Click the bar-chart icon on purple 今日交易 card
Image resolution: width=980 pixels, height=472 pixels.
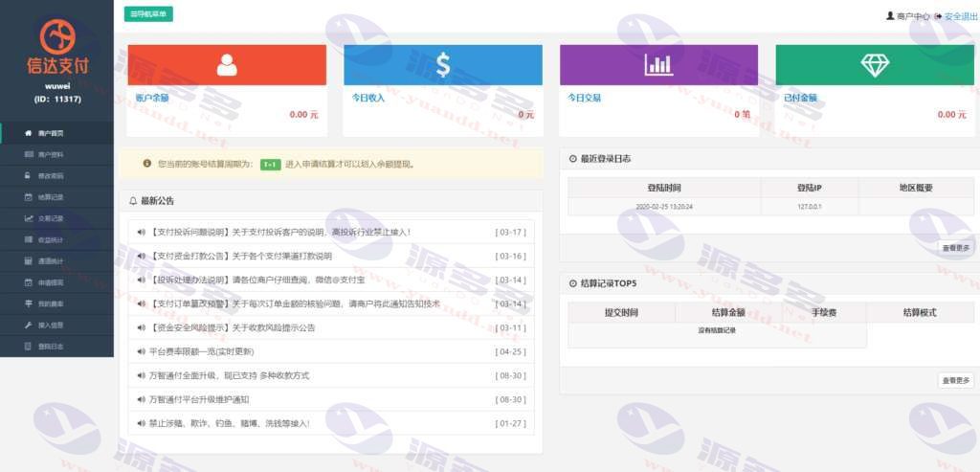[658, 65]
